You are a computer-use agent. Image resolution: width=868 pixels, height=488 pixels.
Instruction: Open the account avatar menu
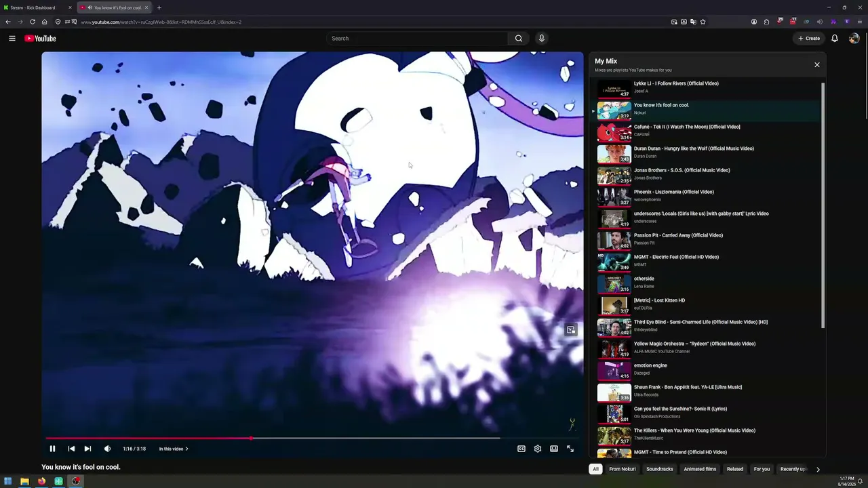854,39
